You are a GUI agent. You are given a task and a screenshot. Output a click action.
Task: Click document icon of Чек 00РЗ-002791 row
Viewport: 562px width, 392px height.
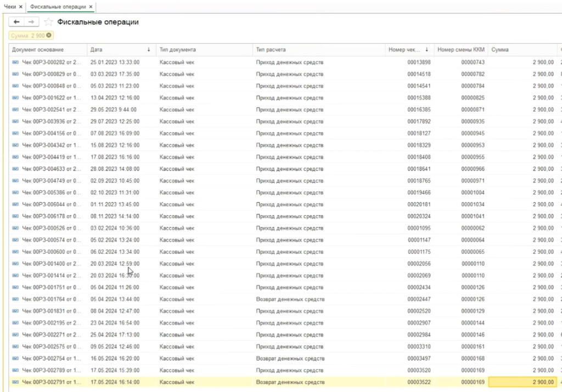(15, 382)
